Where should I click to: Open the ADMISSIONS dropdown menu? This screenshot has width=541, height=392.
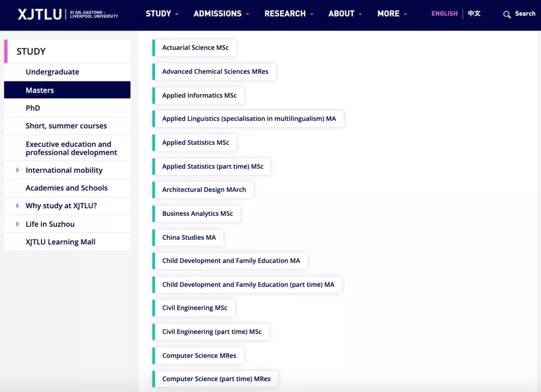pyautogui.click(x=221, y=14)
